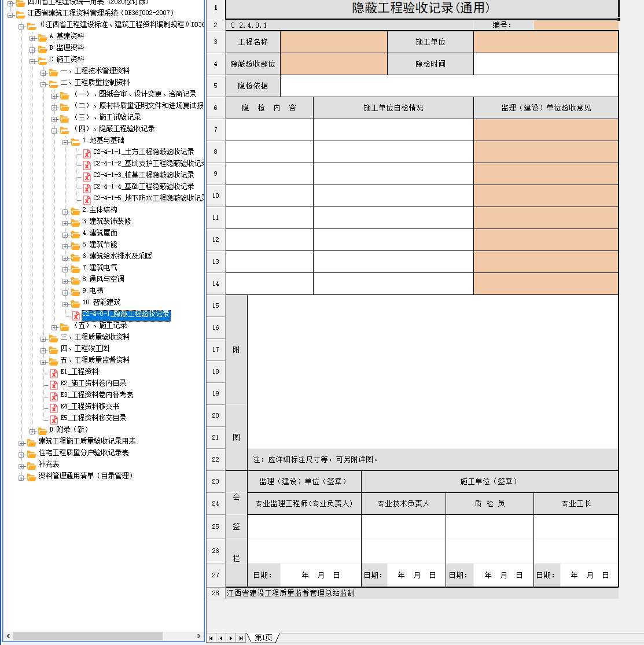The width and height of the screenshot is (644, 645).
Task: Collapse (四)、隐蔽工程验收记录 node
Action: point(54,131)
